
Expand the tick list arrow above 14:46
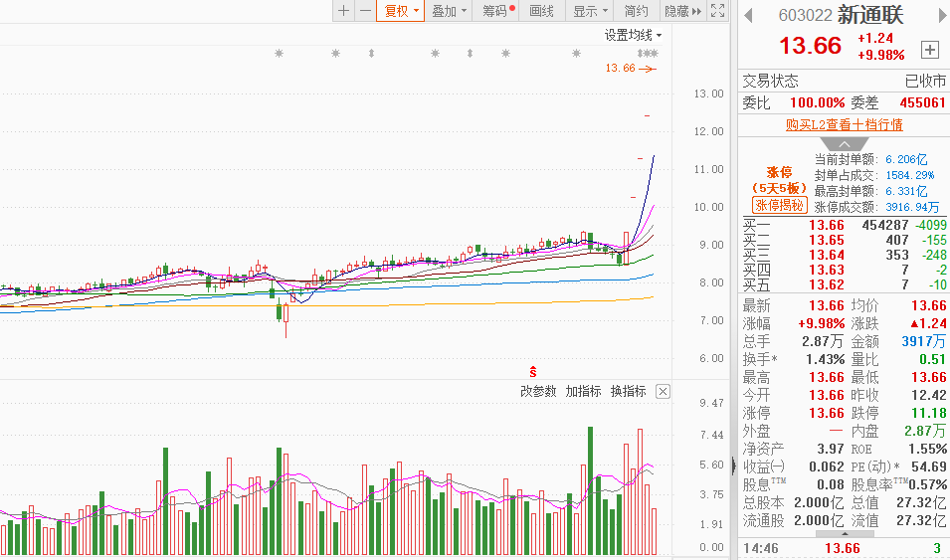tap(845, 534)
